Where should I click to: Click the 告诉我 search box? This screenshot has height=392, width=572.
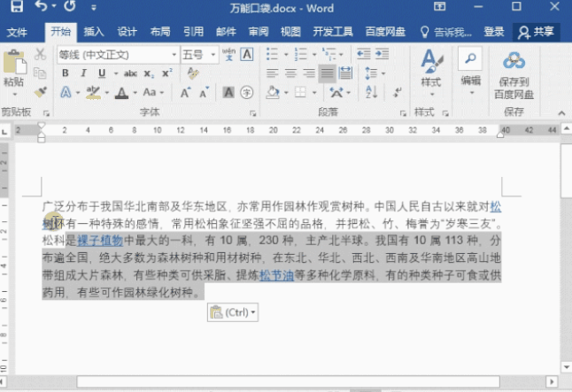click(446, 32)
